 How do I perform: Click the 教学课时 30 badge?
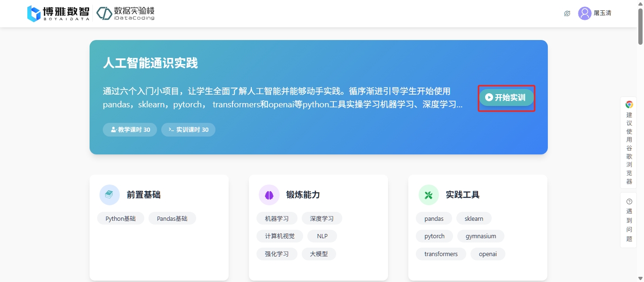click(x=130, y=129)
